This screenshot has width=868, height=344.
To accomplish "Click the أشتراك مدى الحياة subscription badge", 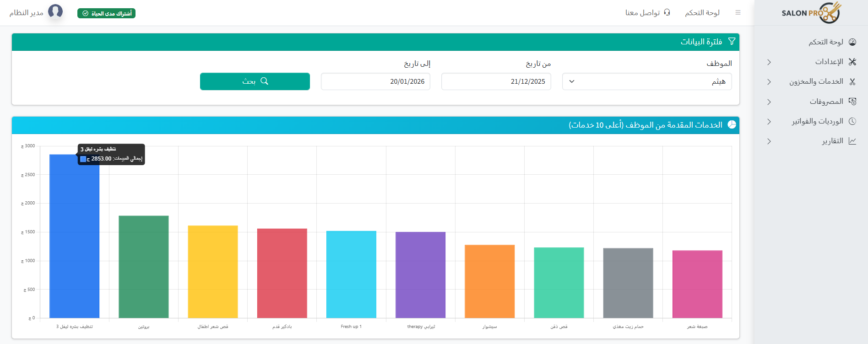I will tap(107, 13).
